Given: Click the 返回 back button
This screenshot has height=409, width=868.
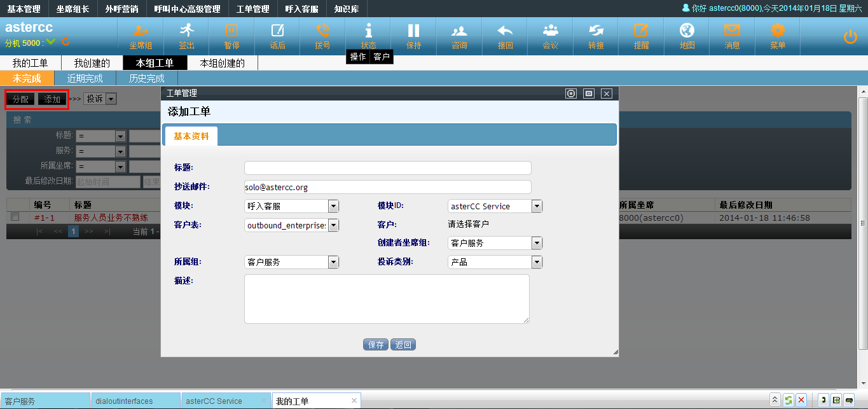Looking at the screenshot, I should pyautogui.click(x=403, y=345).
